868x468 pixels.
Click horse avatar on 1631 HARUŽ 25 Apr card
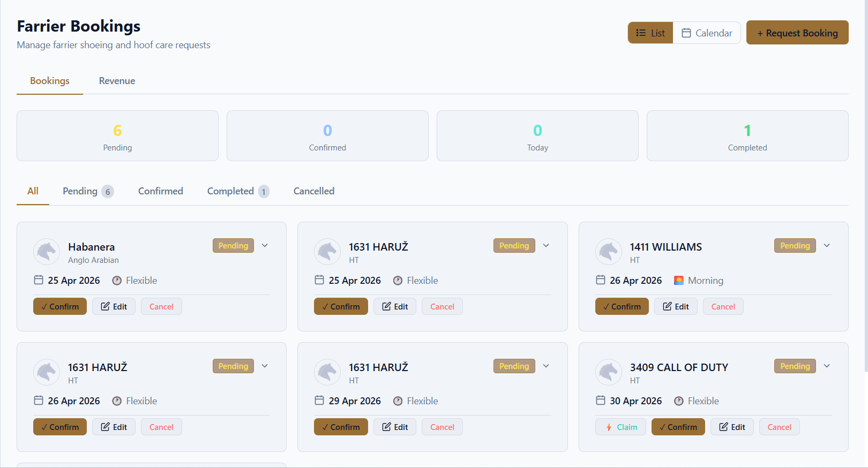click(327, 252)
